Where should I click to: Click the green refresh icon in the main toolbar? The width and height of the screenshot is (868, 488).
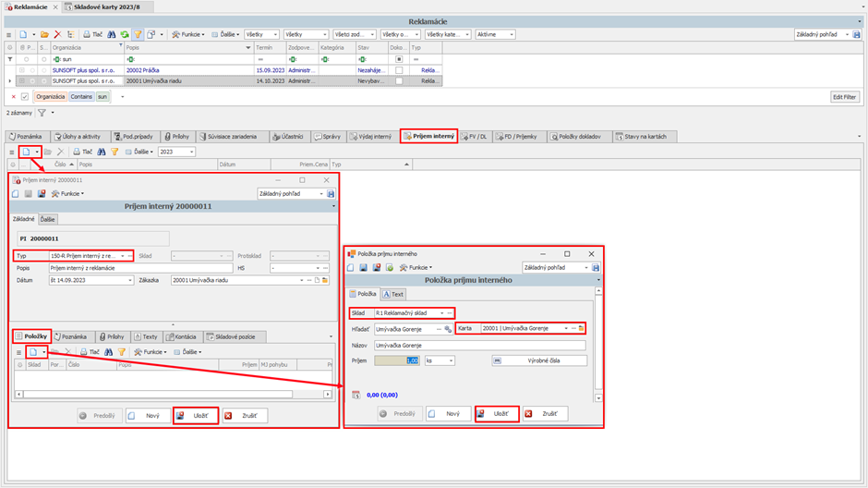pos(125,34)
